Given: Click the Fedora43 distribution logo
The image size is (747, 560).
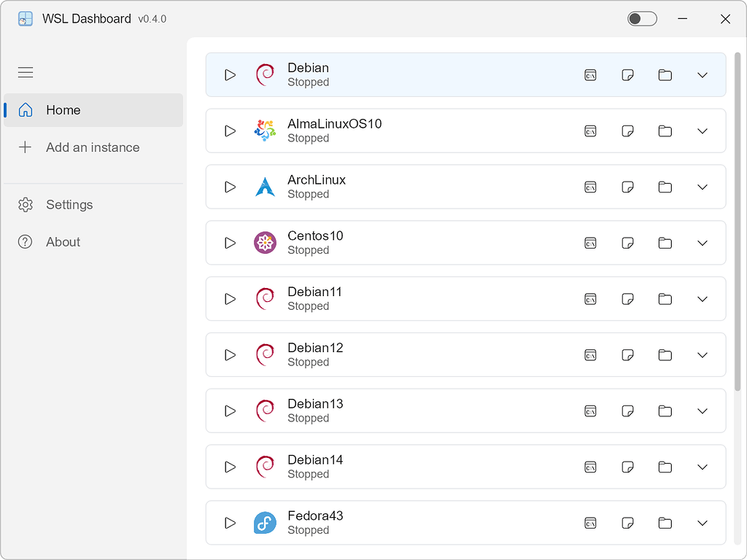Looking at the screenshot, I should [x=265, y=523].
